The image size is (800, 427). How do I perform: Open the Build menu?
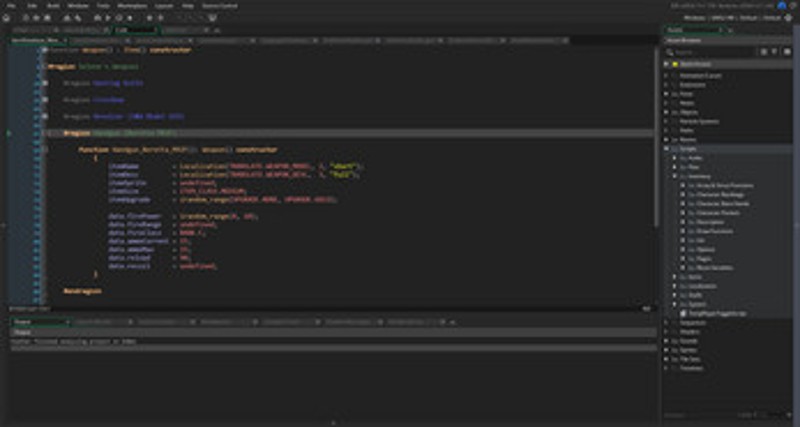tap(51, 5)
